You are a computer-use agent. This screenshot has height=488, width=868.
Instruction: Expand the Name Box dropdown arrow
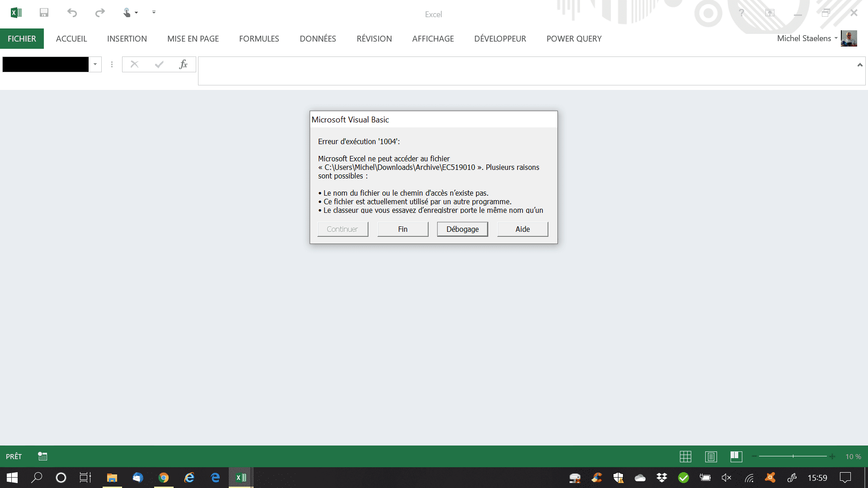[95, 65]
